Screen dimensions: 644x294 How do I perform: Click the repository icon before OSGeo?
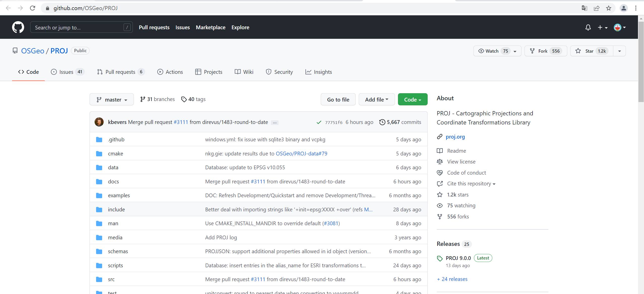[15, 51]
